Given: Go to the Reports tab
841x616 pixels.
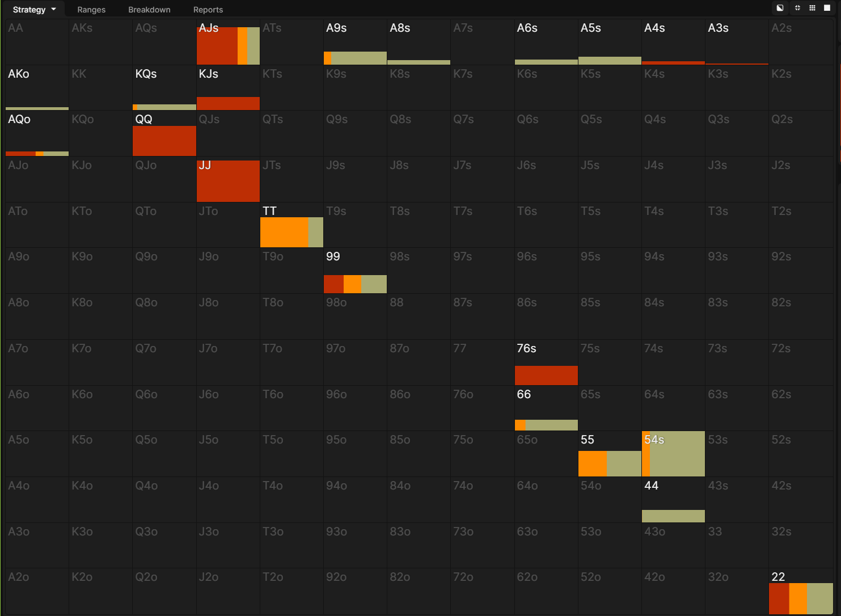Looking at the screenshot, I should pyautogui.click(x=208, y=10).
